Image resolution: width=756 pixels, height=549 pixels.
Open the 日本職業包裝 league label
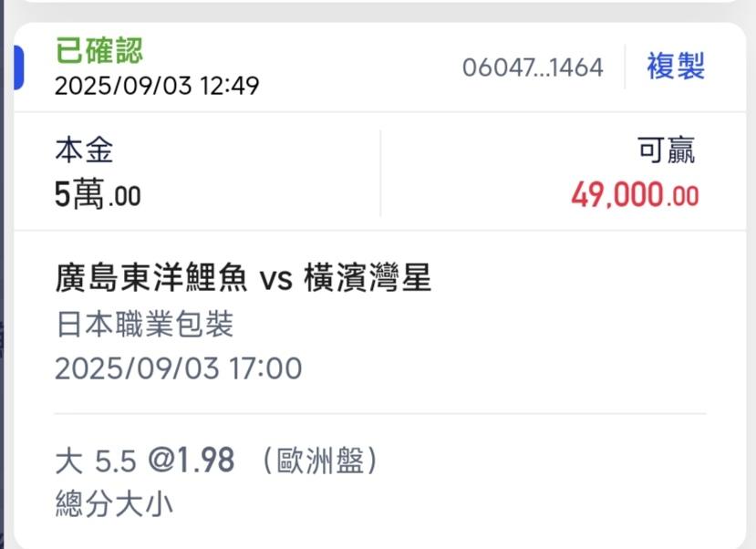[144, 324]
